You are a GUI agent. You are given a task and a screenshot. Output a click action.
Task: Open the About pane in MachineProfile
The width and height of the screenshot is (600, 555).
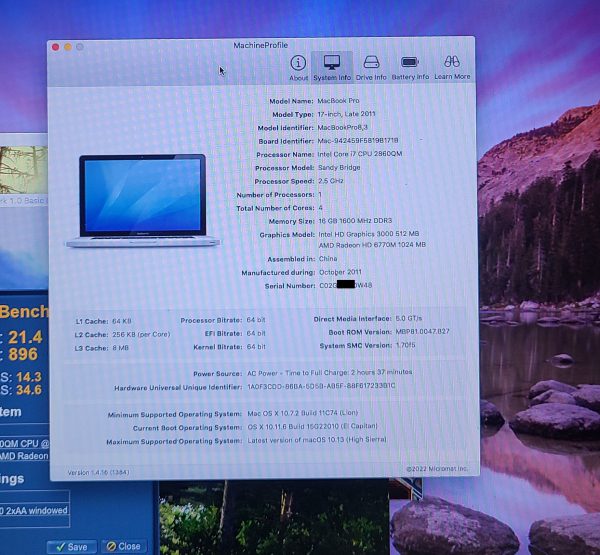tap(298, 66)
